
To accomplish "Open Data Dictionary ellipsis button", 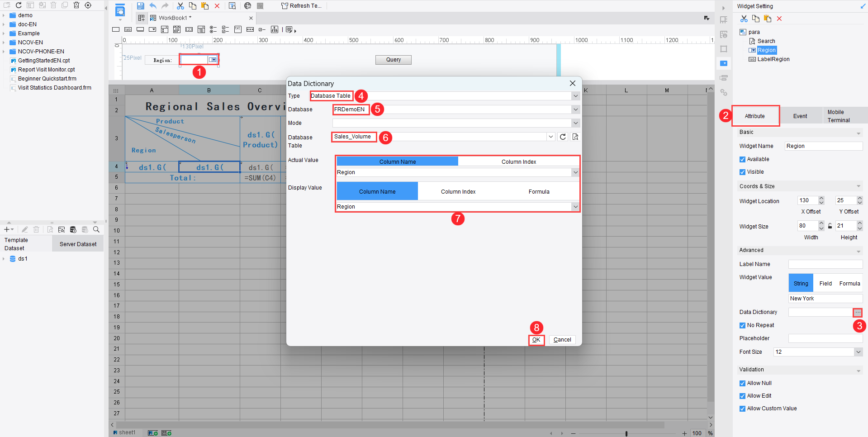I will point(858,313).
